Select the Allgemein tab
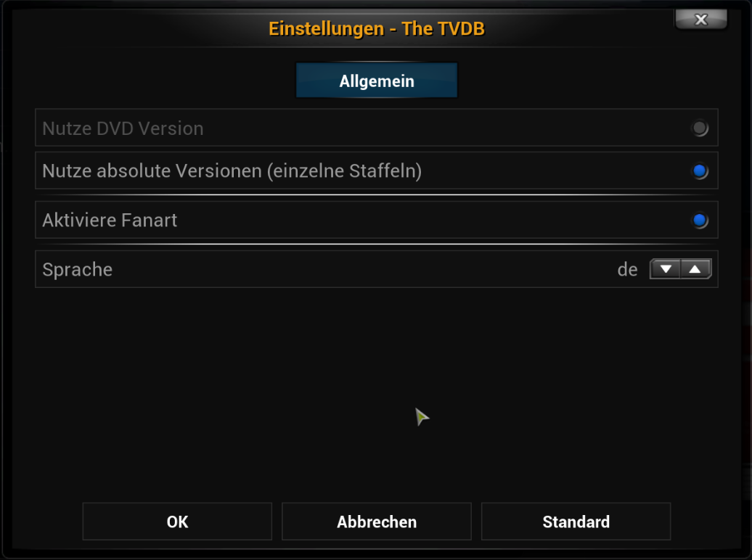 377,81
